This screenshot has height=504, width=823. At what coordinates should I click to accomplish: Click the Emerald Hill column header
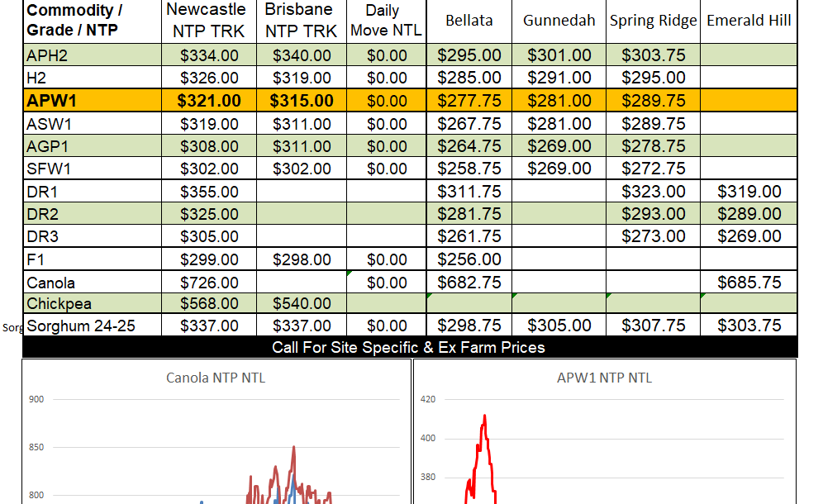[749, 21]
